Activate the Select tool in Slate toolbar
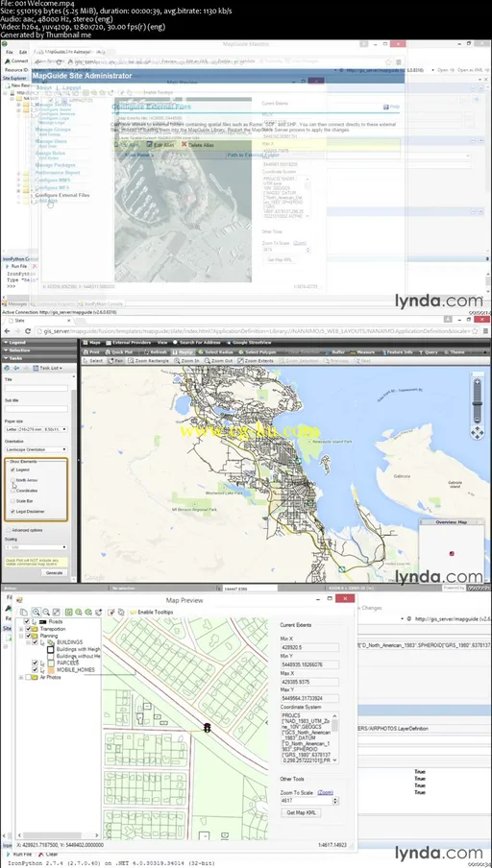 click(x=93, y=361)
